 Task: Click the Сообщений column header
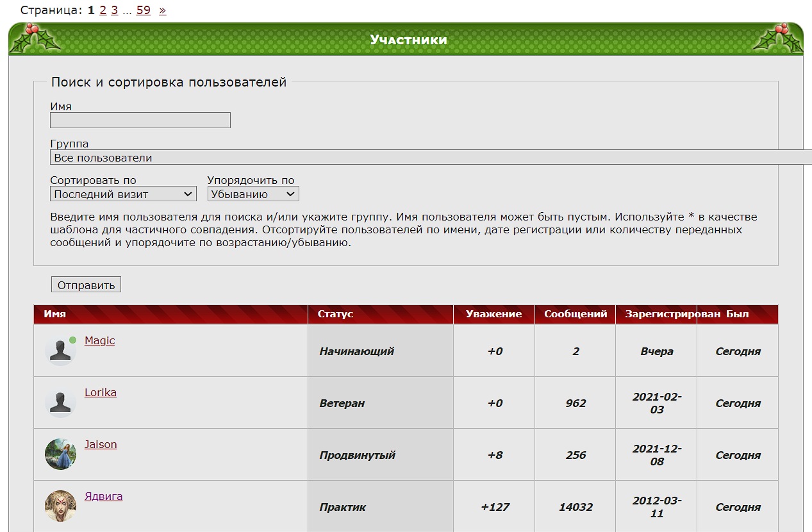[576, 314]
